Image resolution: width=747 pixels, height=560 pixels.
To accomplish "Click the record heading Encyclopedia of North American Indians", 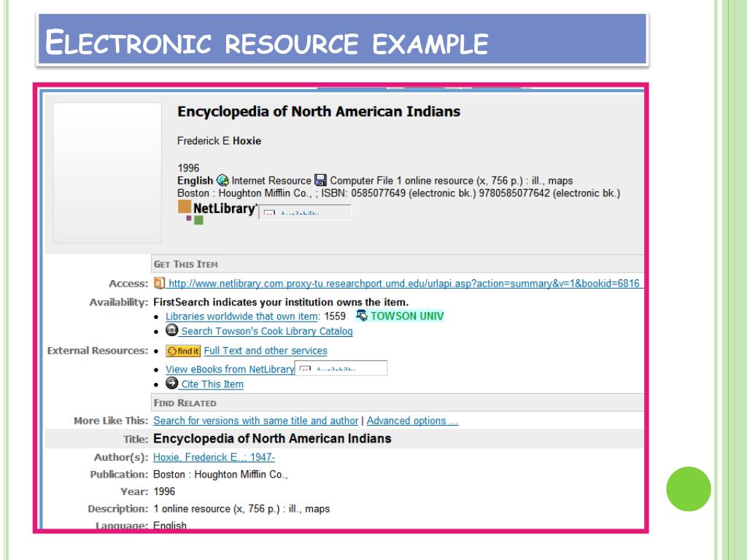I will [319, 112].
